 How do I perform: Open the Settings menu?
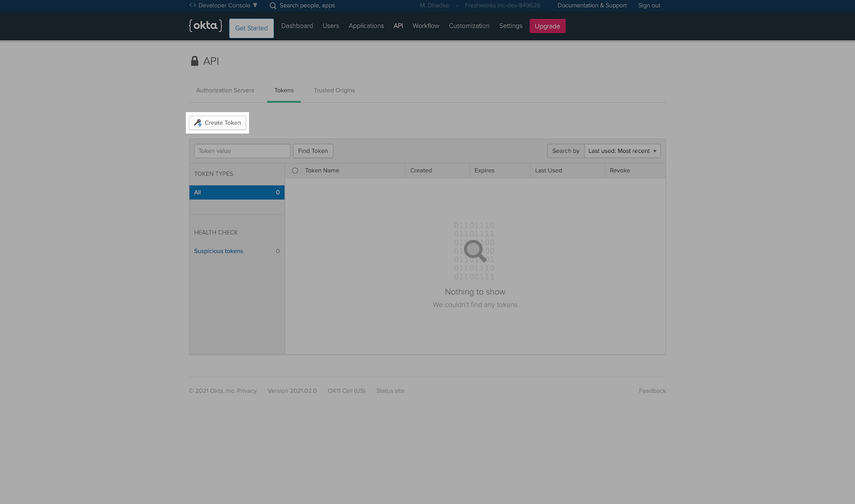click(x=511, y=26)
